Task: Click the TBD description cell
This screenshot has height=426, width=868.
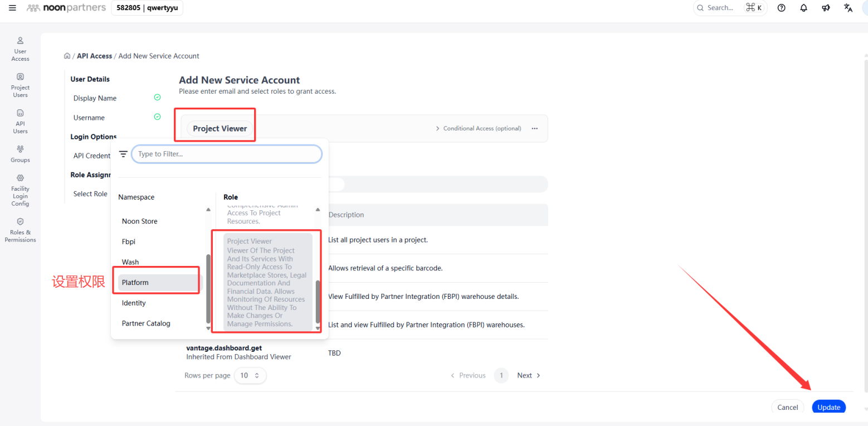Action: point(334,353)
